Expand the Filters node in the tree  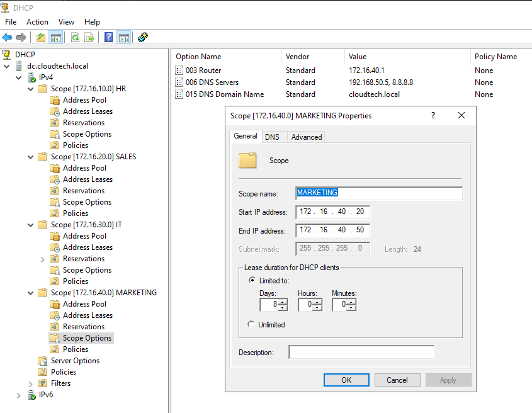(31, 383)
